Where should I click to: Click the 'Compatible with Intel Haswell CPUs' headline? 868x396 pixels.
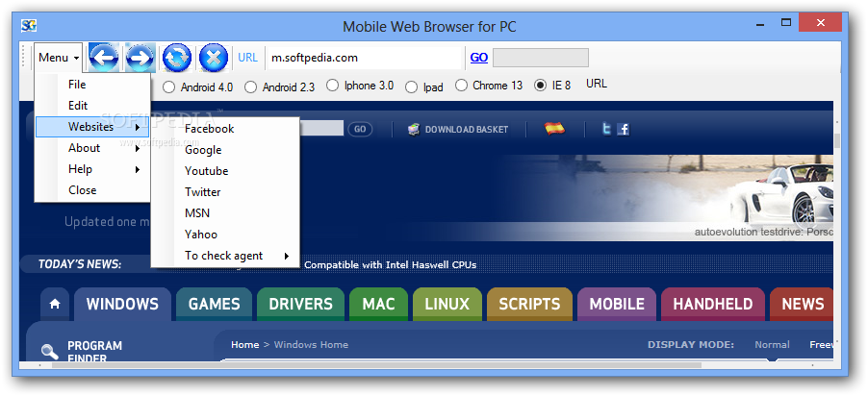coord(391,265)
